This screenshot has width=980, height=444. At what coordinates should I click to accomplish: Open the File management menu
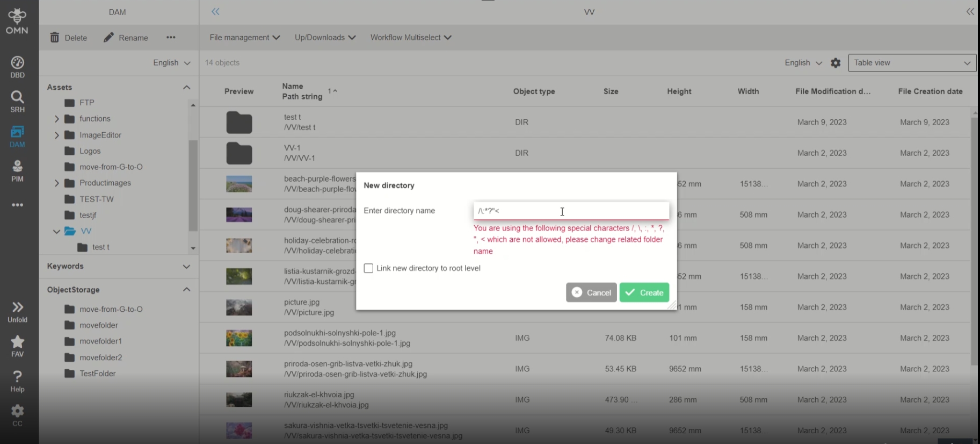(x=244, y=38)
